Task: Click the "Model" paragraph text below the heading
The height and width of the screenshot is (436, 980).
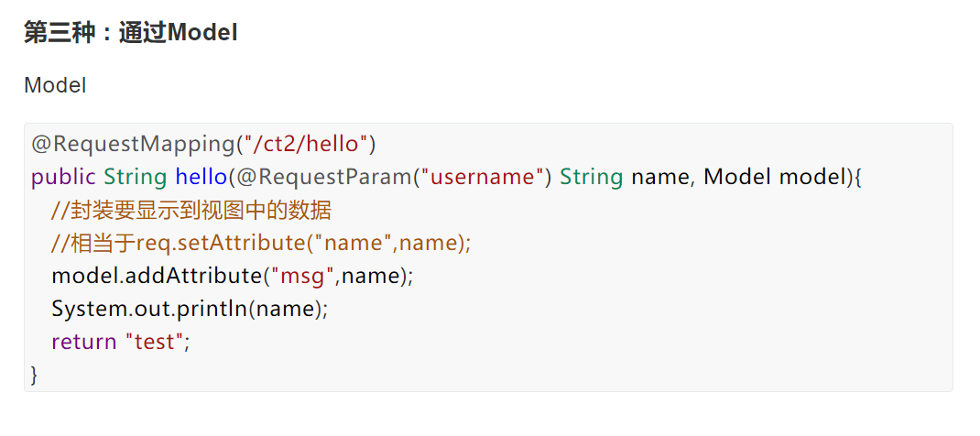Action: pos(55,86)
